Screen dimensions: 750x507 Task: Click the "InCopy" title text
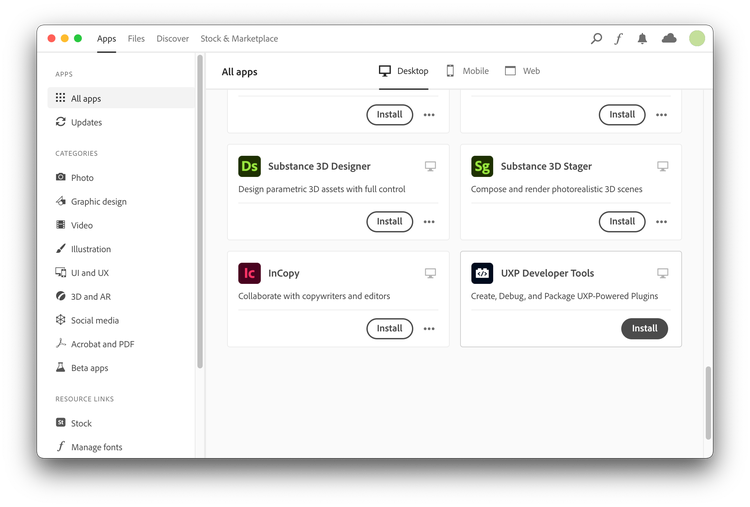pos(284,274)
